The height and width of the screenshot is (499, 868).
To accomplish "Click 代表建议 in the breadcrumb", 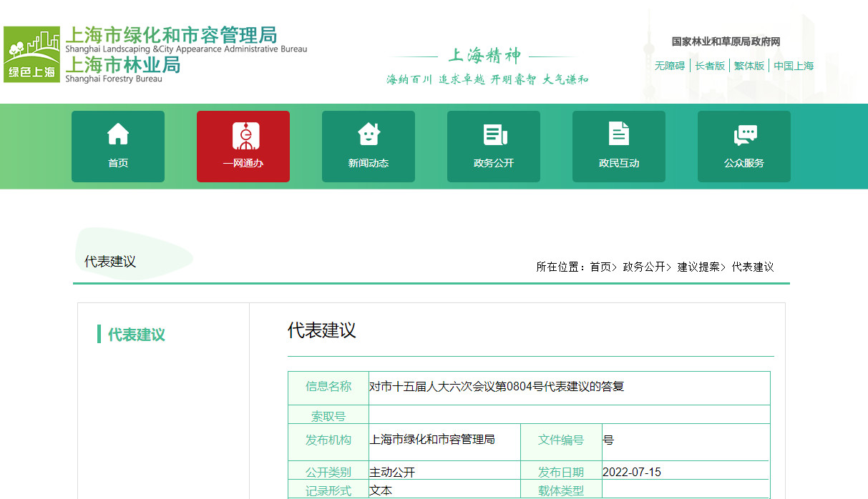I will point(753,267).
